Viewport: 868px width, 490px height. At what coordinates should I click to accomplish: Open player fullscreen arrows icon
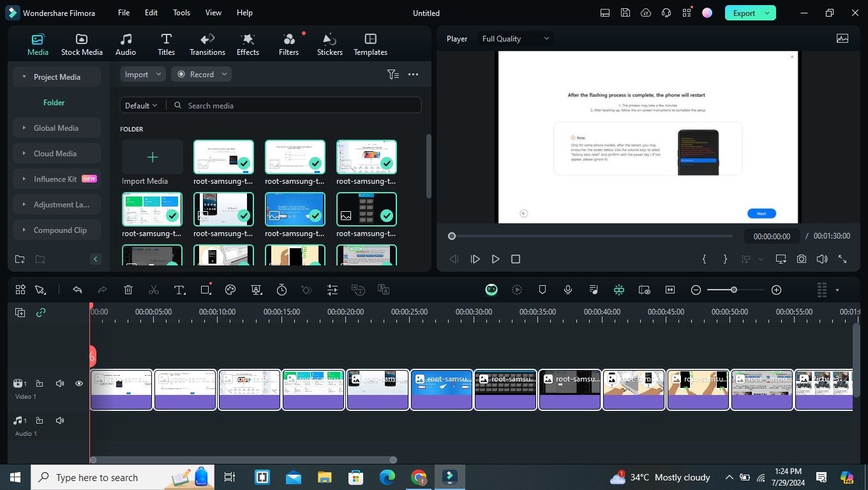842,259
